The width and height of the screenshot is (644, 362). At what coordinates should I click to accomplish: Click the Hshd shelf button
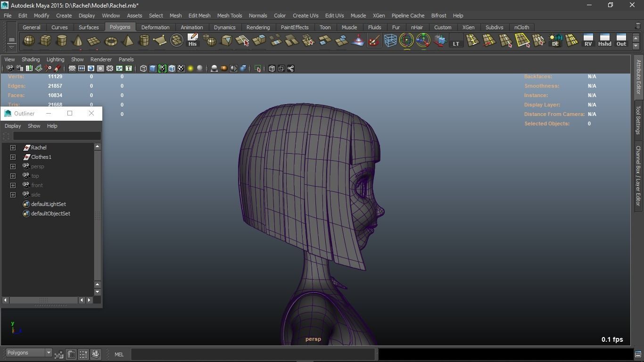click(x=604, y=41)
